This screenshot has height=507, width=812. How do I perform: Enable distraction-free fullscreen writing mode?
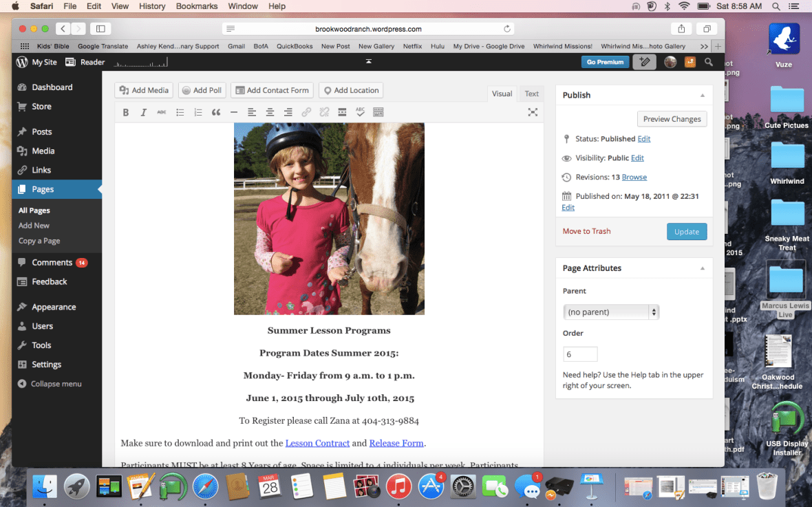(x=532, y=112)
